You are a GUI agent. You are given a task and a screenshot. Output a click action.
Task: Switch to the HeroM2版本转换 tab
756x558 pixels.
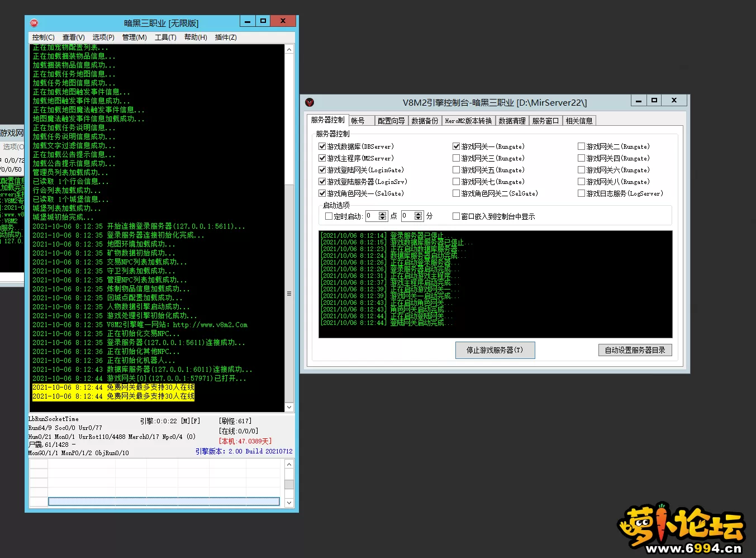click(x=468, y=121)
